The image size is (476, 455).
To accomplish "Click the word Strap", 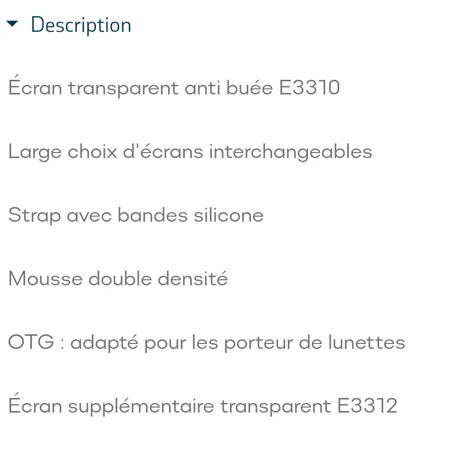I will point(35,216).
